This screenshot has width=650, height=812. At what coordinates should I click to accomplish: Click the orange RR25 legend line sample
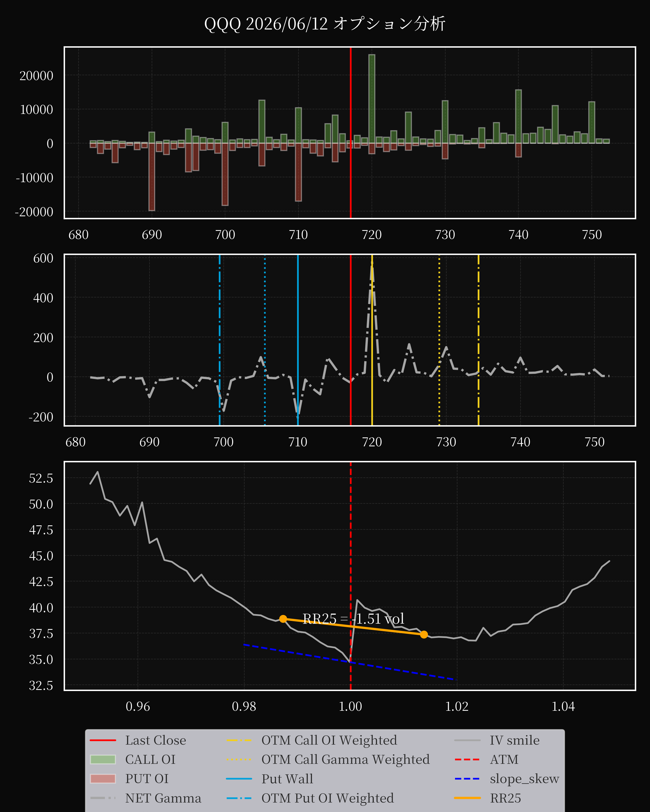[x=467, y=798]
